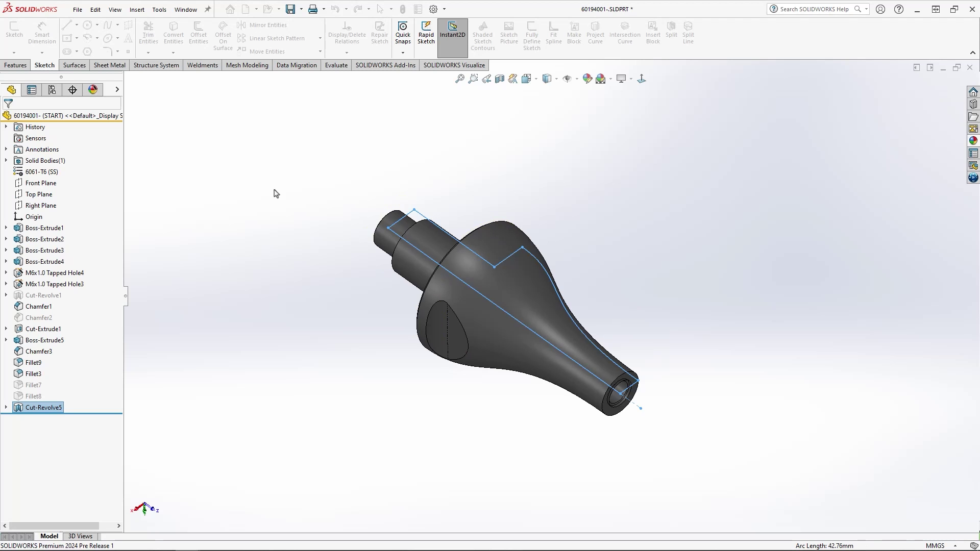Select the Measure tool in the heads-up toolbar
Viewport: 980px width, 551px height.
click(x=512, y=79)
